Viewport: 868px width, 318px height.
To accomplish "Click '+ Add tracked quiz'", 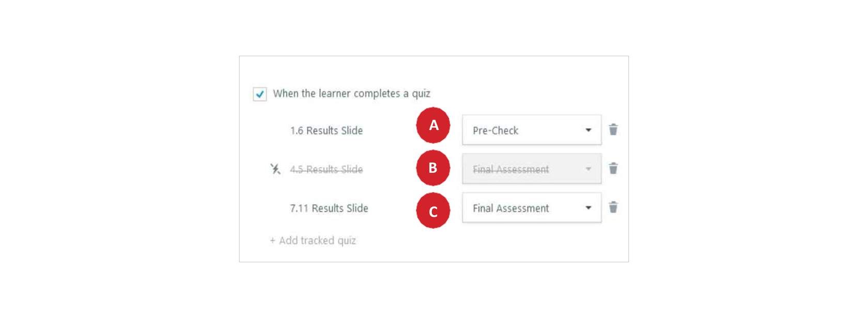I will point(313,241).
